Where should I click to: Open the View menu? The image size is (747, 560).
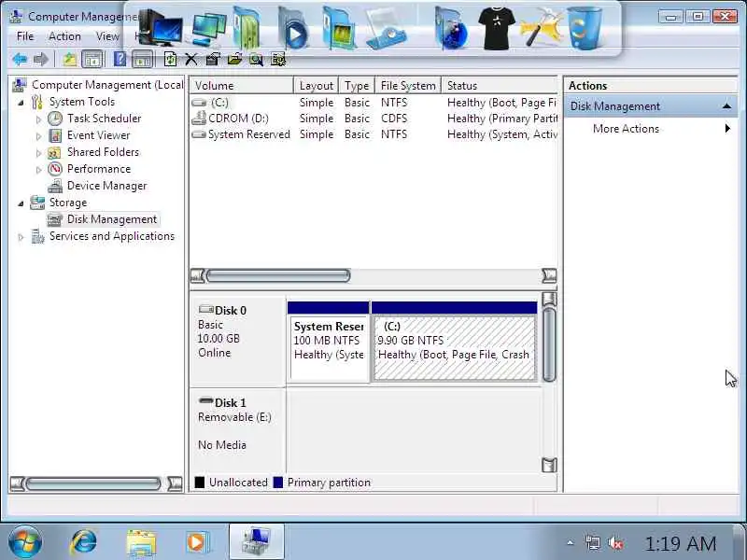pos(107,36)
